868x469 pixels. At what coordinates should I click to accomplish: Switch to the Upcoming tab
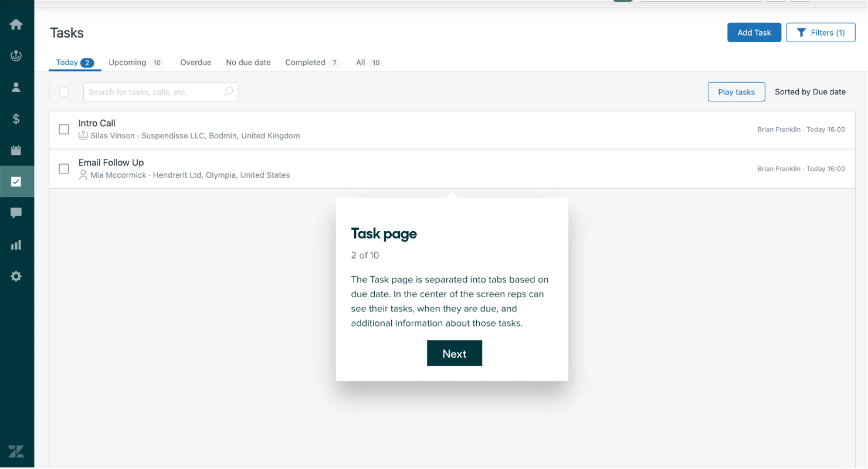[x=127, y=62]
